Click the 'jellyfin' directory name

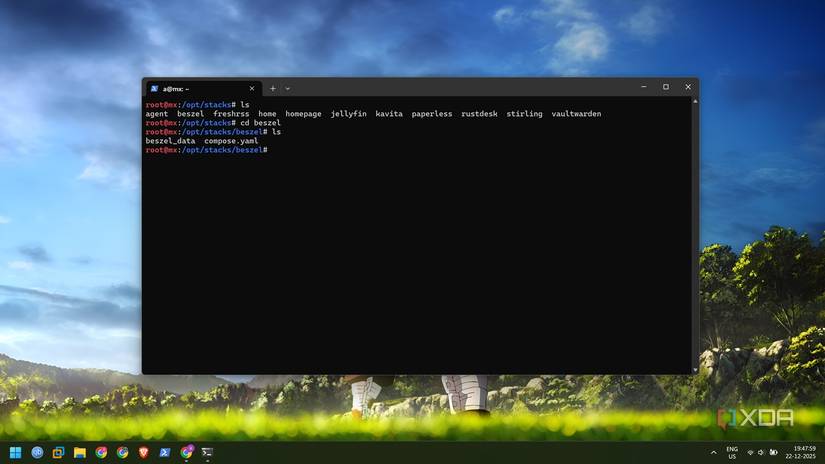(x=348, y=114)
